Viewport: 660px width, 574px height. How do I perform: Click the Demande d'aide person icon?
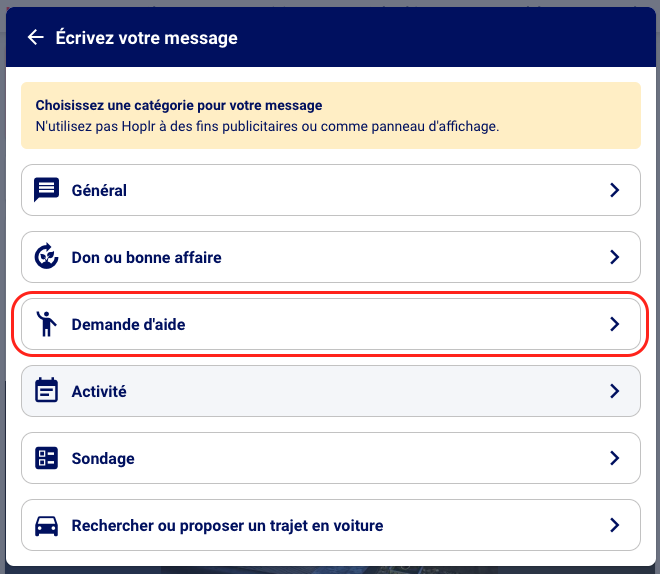(46, 324)
